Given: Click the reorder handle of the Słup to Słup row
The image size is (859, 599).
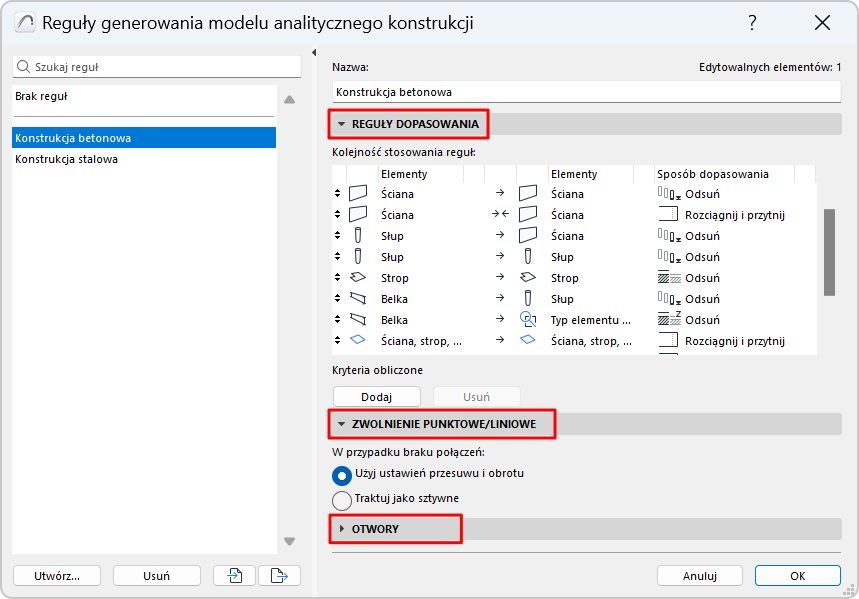Looking at the screenshot, I should pyautogui.click(x=337, y=256).
